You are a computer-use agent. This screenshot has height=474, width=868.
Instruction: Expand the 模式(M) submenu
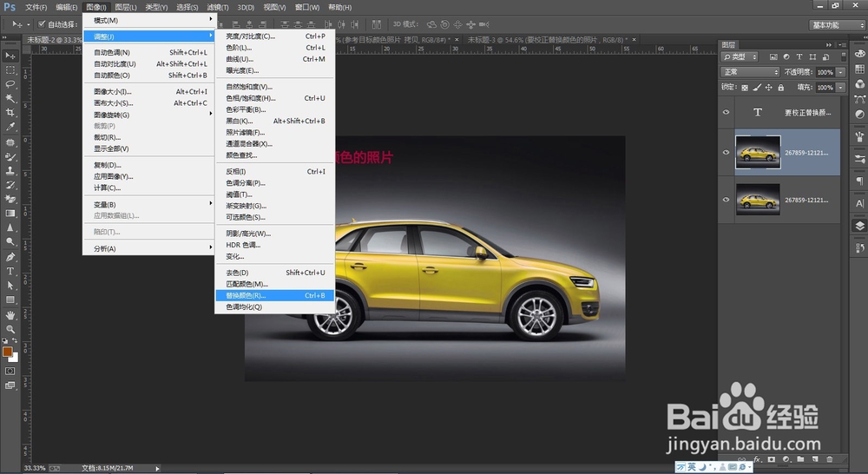click(148, 20)
